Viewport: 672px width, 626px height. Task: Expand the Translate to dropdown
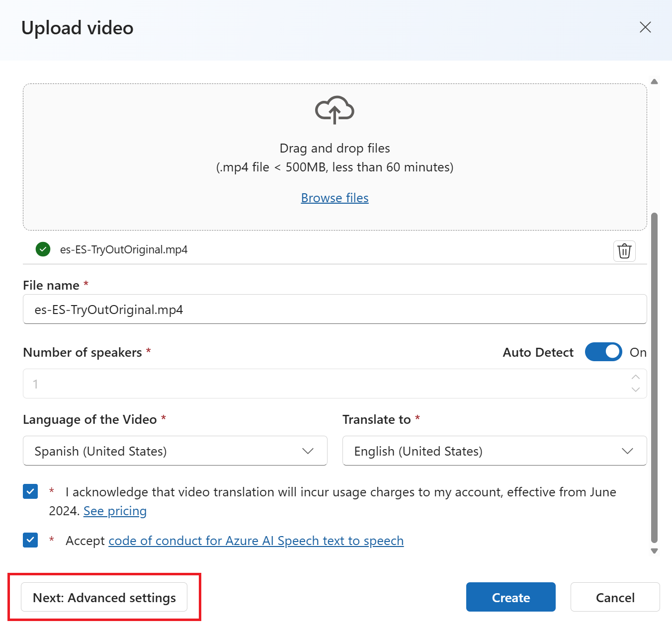point(494,451)
